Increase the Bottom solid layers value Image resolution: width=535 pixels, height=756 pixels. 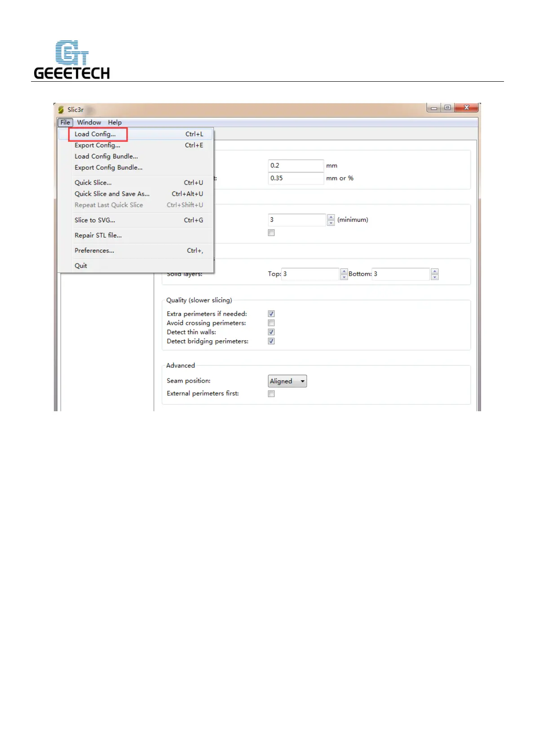coord(434,271)
